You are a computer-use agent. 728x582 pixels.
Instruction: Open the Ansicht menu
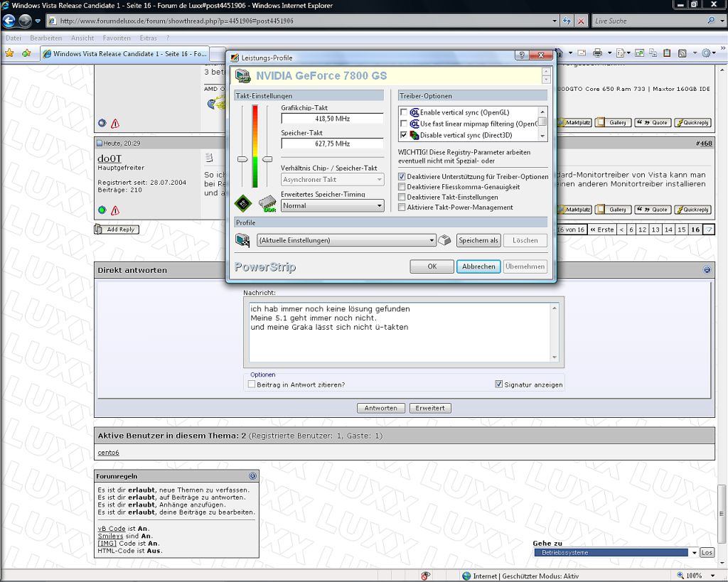(x=82, y=38)
